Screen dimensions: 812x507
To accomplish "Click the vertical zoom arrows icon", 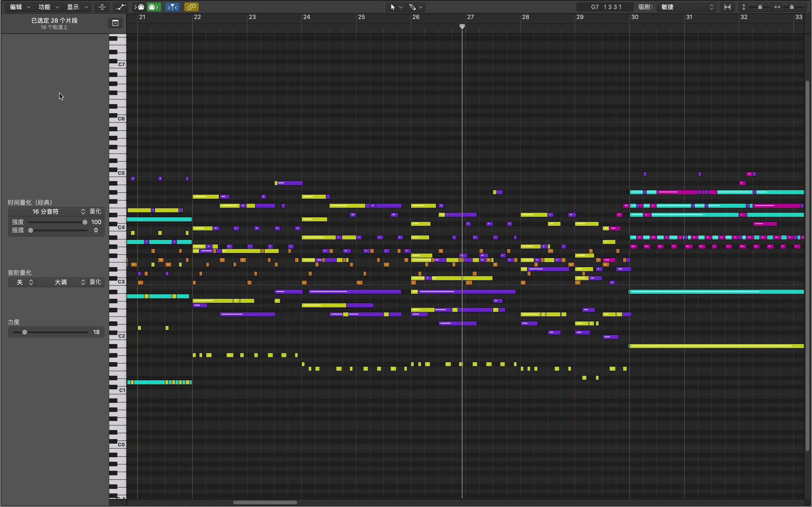I will coord(744,7).
